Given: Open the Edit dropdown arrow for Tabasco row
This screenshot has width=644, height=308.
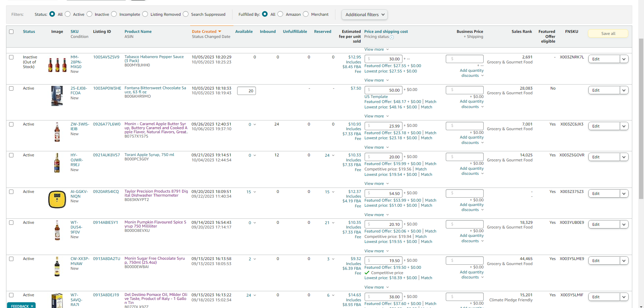Looking at the screenshot, I should [624, 59].
